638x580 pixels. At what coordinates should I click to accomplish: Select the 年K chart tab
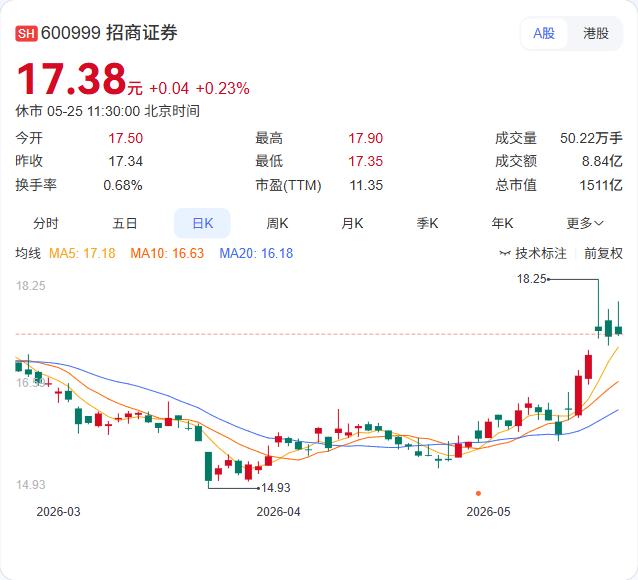point(502,223)
